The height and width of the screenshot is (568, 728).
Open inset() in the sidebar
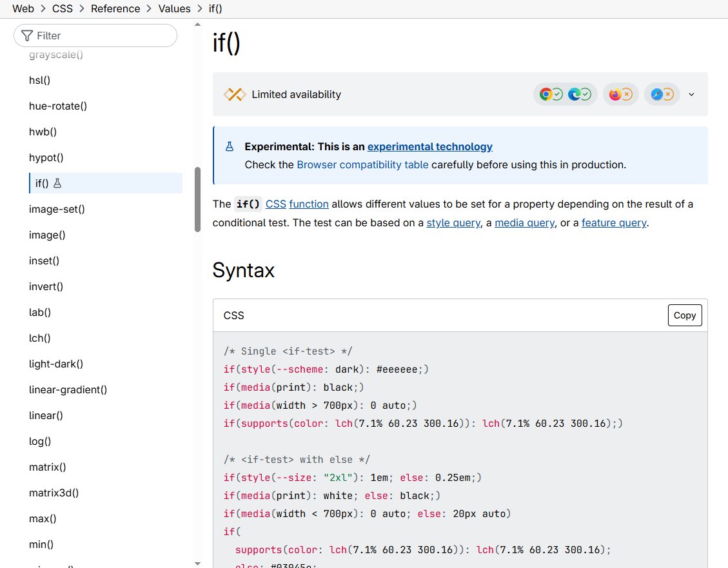click(44, 261)
